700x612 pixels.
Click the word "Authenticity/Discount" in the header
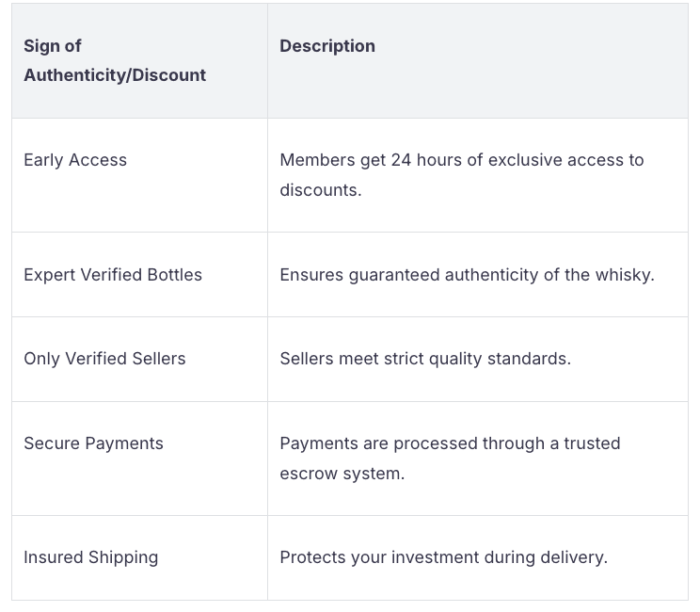115,75
